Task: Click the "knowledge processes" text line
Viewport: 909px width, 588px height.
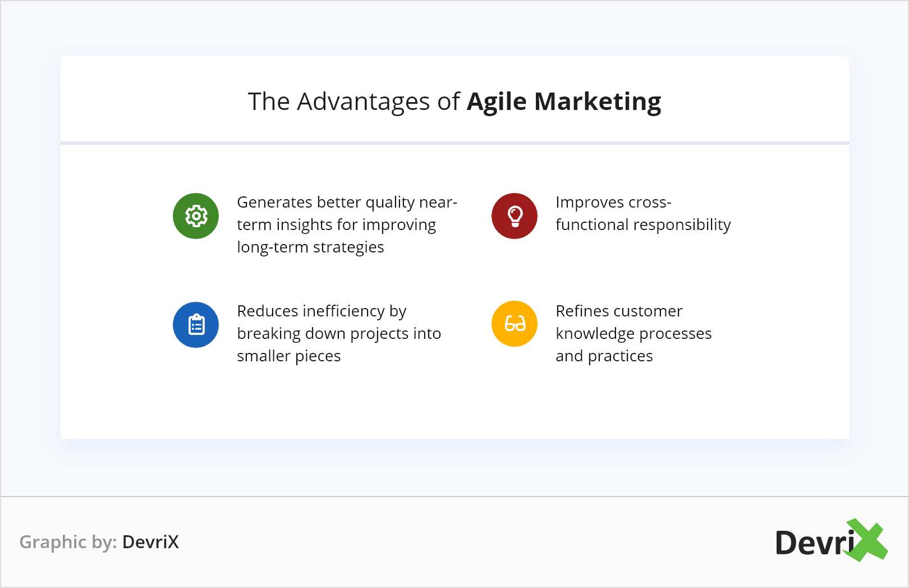Action: (633, 333)
